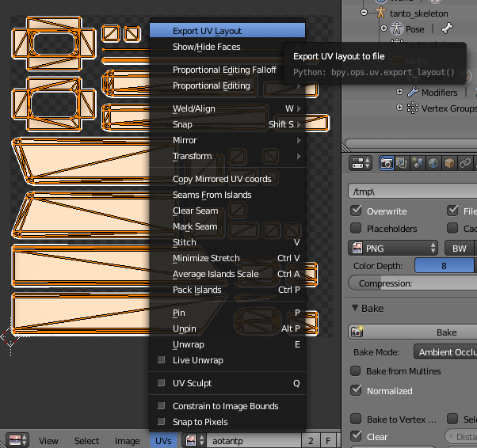The width and height of the screenshot is (477, 448).
Task: Open the Select menu
Action: click(x=86, y=441)
